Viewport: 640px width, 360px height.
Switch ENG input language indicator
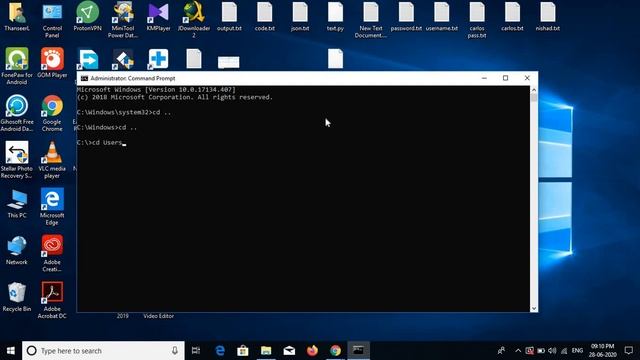tap(577, 351)
